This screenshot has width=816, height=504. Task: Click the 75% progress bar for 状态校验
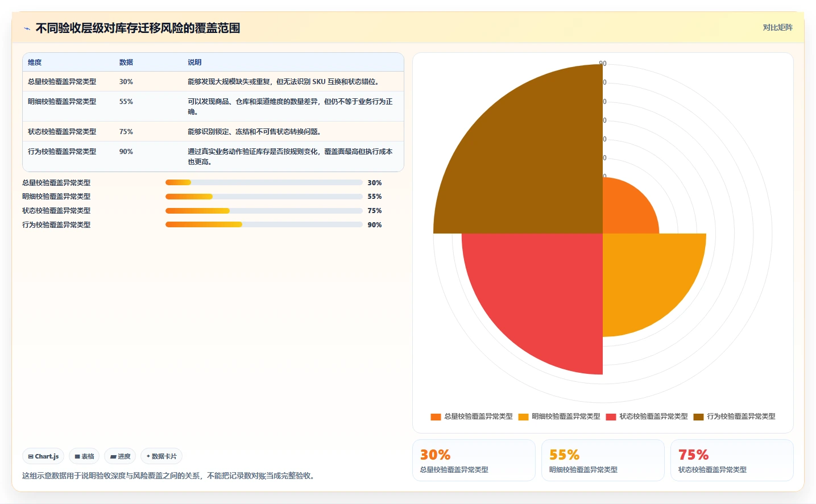264,211
